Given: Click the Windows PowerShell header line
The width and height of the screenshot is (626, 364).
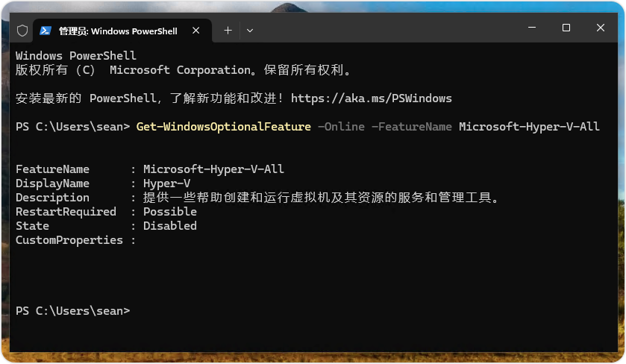Looking at the screenshot, I should 76,55.
